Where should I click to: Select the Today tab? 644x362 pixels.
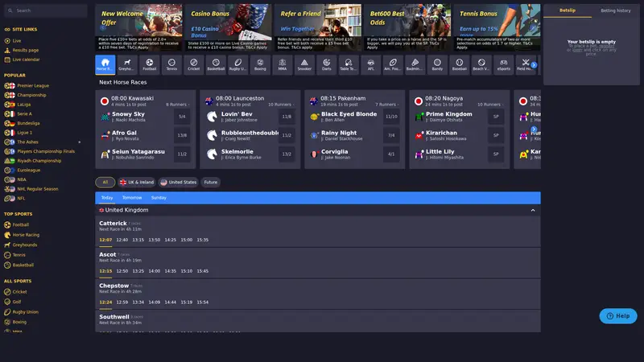coord(107,198)
